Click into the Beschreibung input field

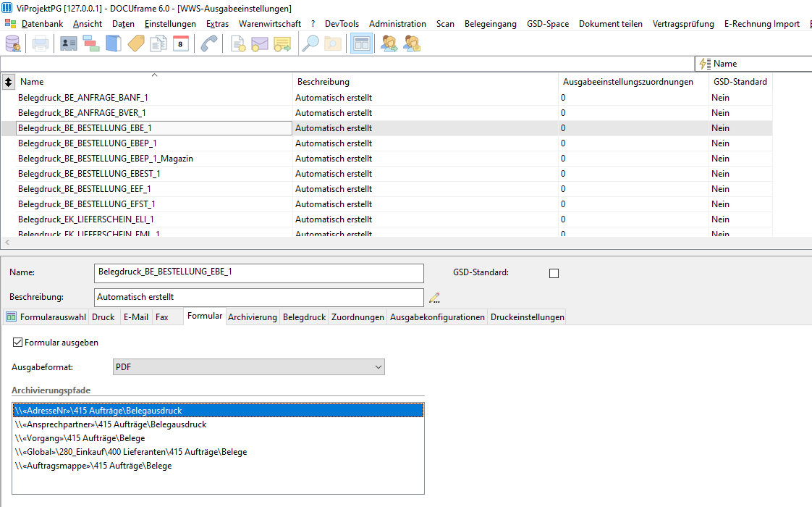point(259,298)
